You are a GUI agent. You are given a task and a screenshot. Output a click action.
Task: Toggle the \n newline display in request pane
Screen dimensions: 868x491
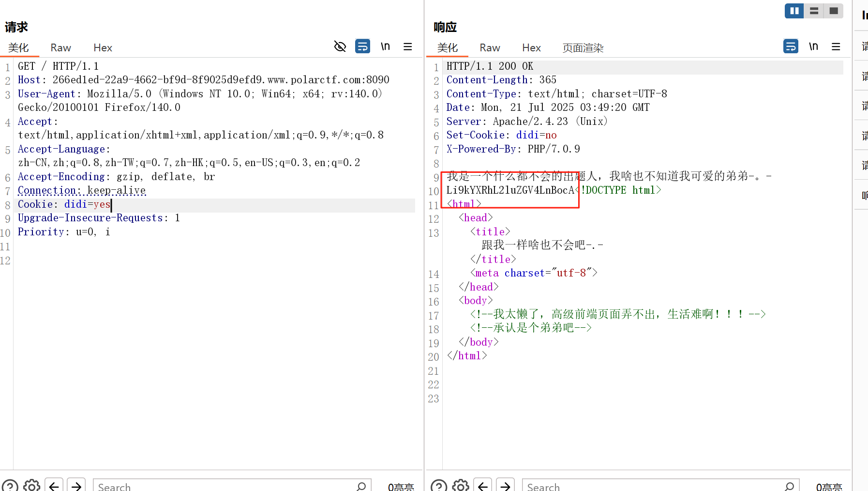385,46
